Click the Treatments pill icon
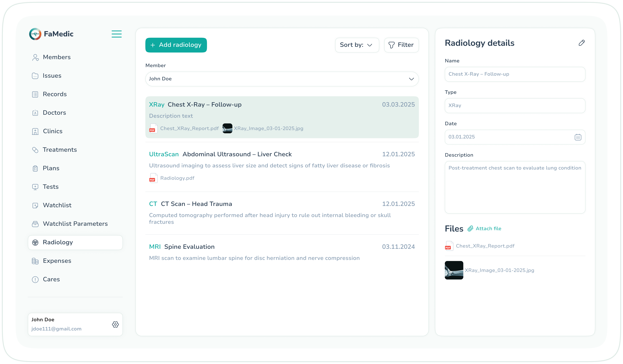This screenshot has width=623, height=364. [x=35, y=150]
